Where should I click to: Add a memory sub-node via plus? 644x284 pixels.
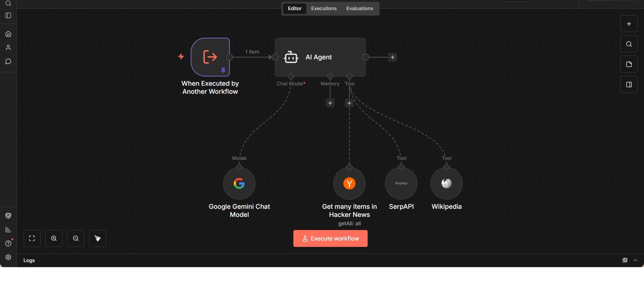[330, 103]
